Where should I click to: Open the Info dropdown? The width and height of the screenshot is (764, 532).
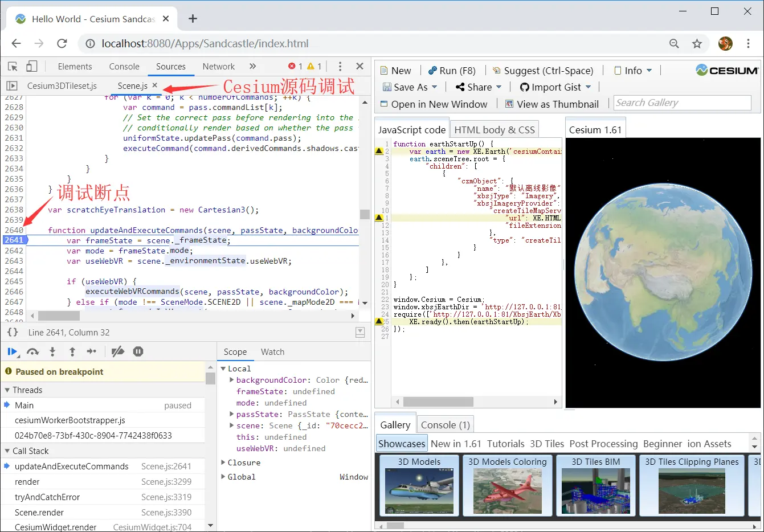coord(633,71)
